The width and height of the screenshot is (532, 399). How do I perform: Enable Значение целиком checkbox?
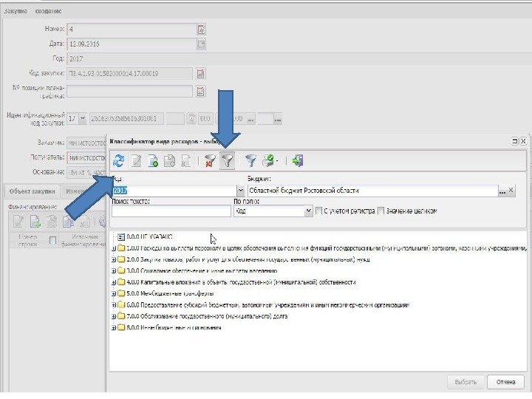coord(381,211)
